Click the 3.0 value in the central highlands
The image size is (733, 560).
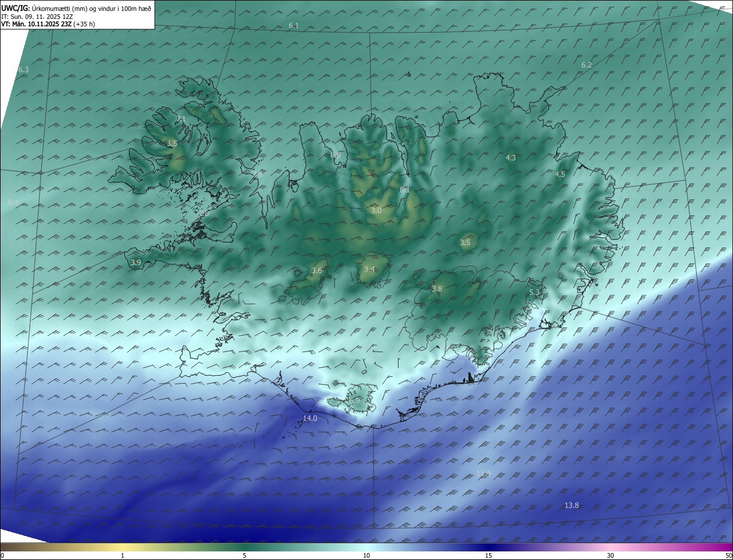(x=376, y=211)
